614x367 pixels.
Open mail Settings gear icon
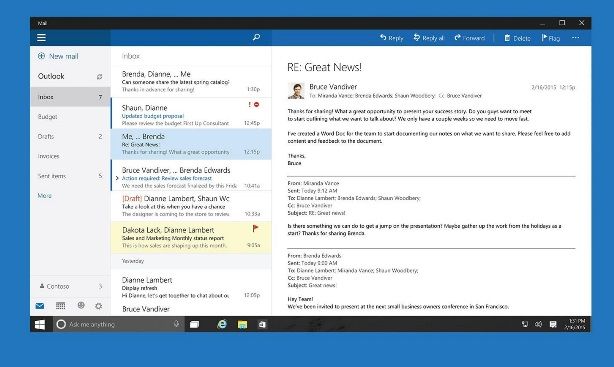coord(98,306)
